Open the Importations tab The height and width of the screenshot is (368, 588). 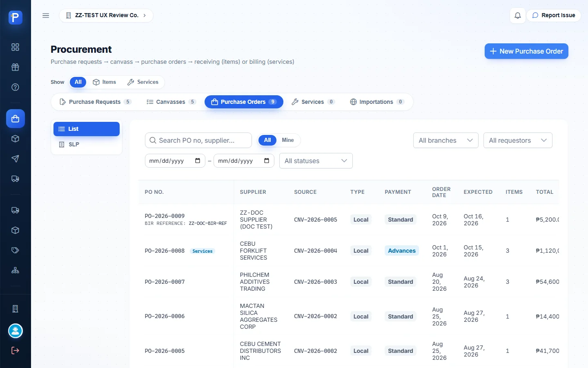(377, 102)
